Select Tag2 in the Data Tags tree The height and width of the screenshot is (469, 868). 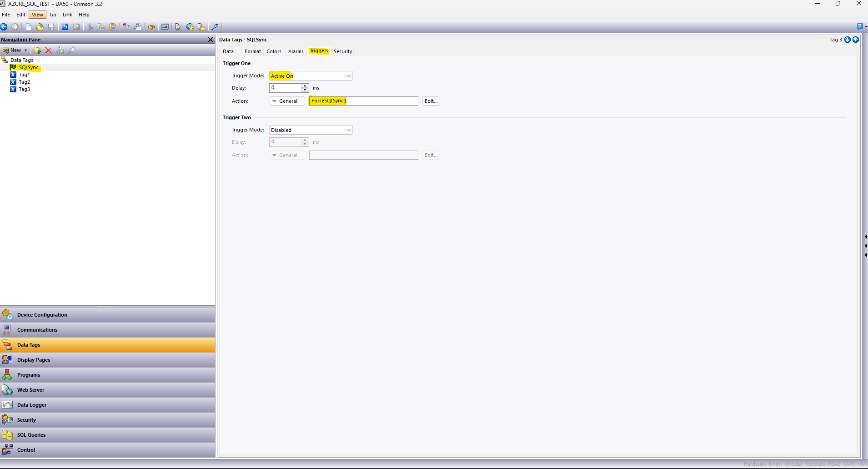coord(25,82)
